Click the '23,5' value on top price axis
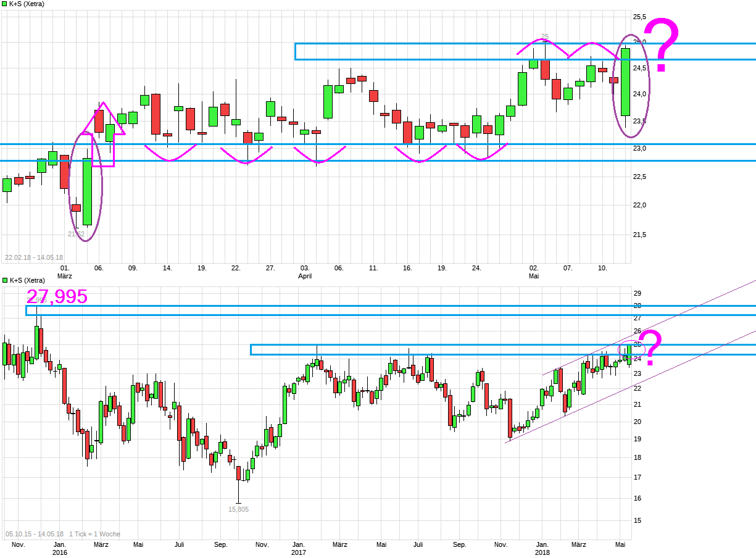The width and height of the screenshot is (756, 558). 640,121
